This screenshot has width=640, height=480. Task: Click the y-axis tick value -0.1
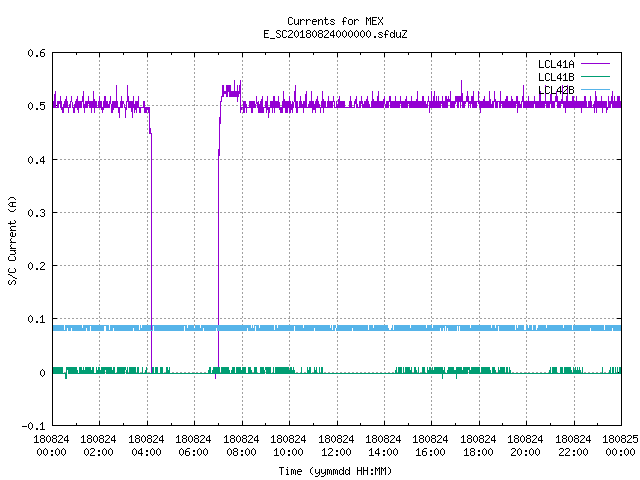[33, 426]
